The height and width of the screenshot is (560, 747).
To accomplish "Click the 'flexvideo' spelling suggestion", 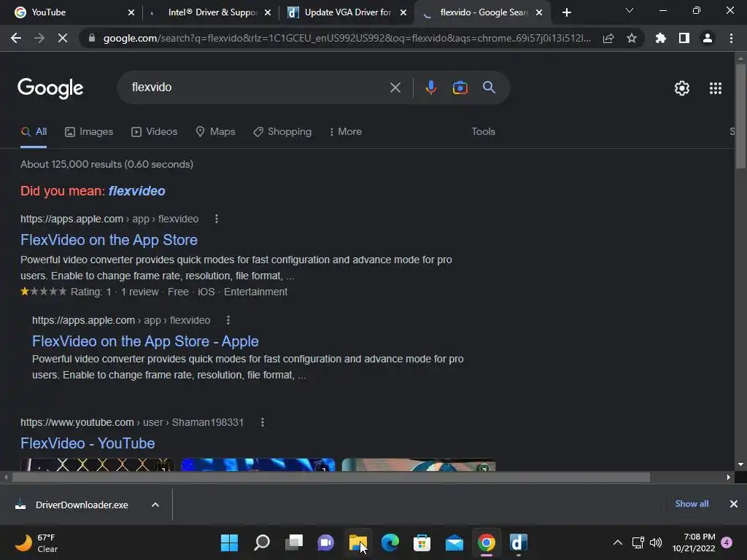I will click(x=136, y=191).
